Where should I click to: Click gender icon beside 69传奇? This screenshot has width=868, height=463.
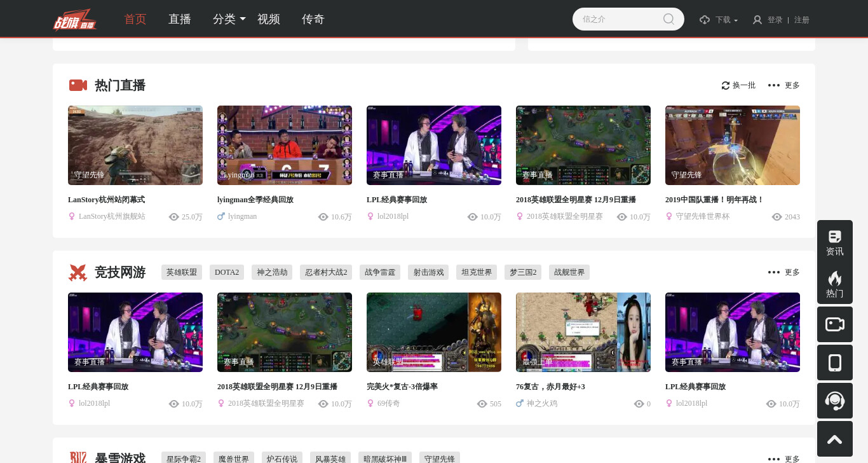[370, 403]
